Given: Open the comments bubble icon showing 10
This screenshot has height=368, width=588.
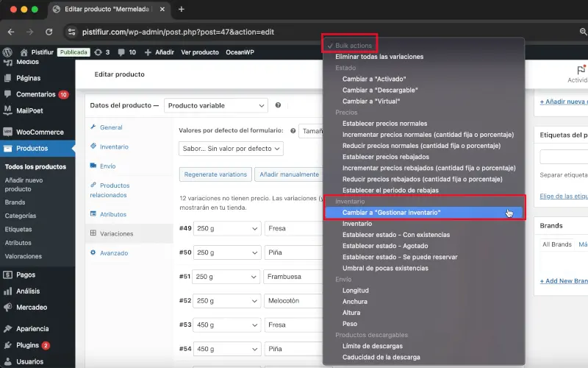Looking at the screenshot, I should (x=121, y=52).
